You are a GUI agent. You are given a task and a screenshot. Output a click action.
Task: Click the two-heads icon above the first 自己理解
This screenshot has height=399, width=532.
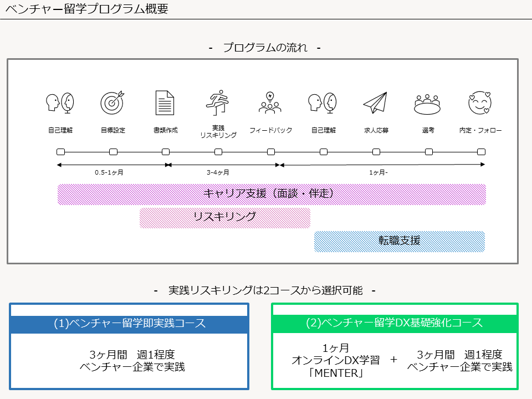[60, 103]
